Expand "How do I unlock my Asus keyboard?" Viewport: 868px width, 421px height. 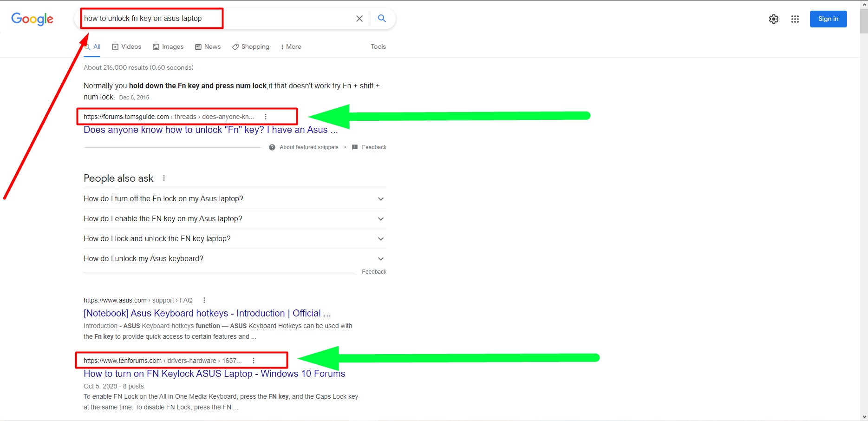[380, 259]
